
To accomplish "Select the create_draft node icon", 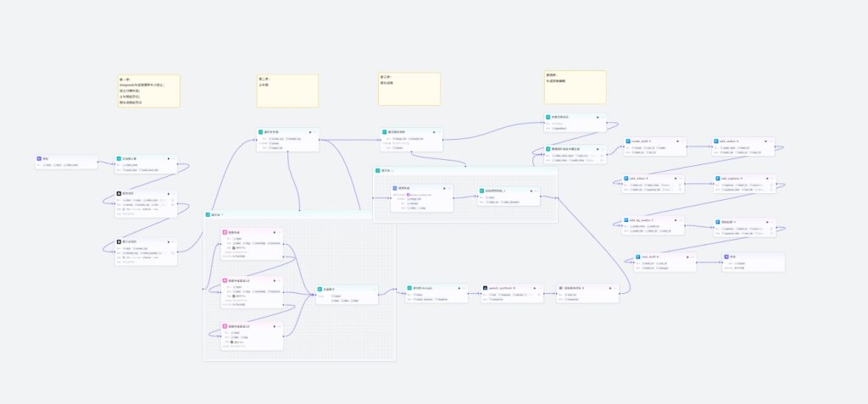I will [x=628, y=141].
